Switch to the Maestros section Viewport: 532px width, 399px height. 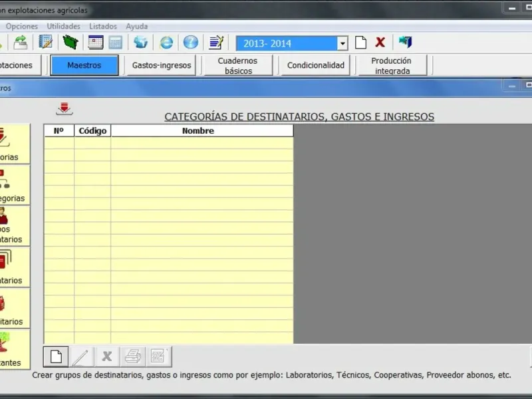pos(84,65)
